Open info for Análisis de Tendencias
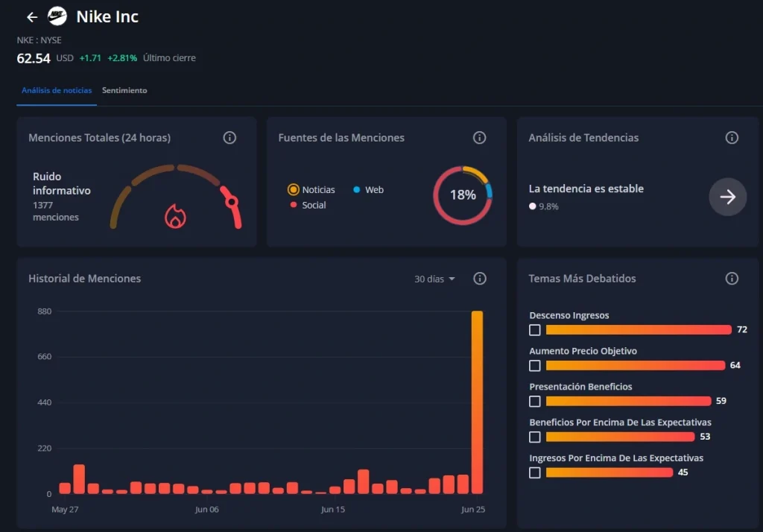The width and height of the screenshot is (763, 532). [732, 138]
